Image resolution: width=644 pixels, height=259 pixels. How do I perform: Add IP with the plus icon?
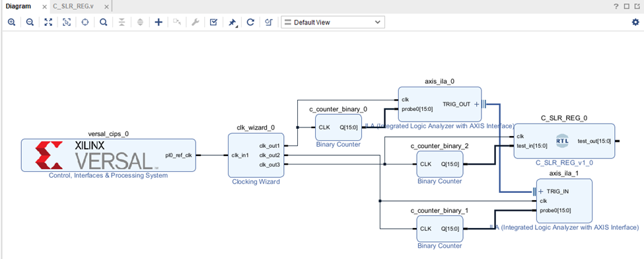click(x=159, y=22)
